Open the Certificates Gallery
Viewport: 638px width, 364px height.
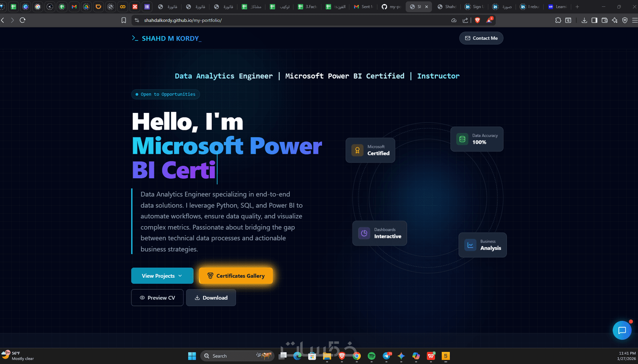pos(236,276)
